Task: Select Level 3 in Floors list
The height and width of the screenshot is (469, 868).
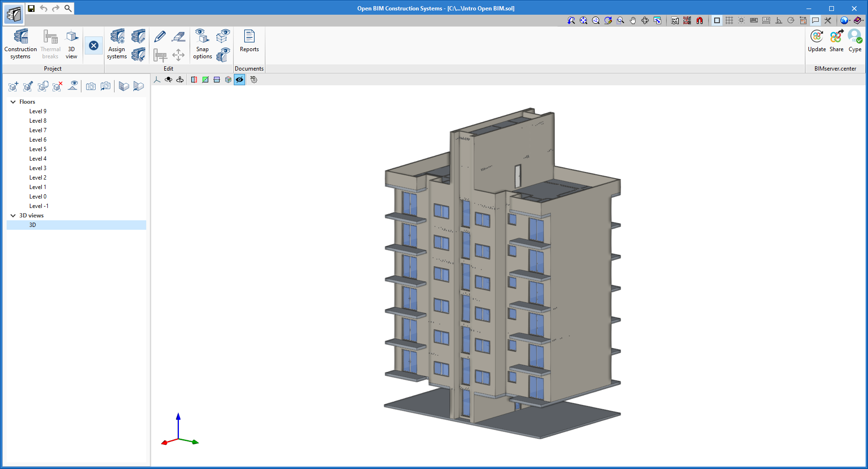Action: pyautogui.click(x=38, y=168)
